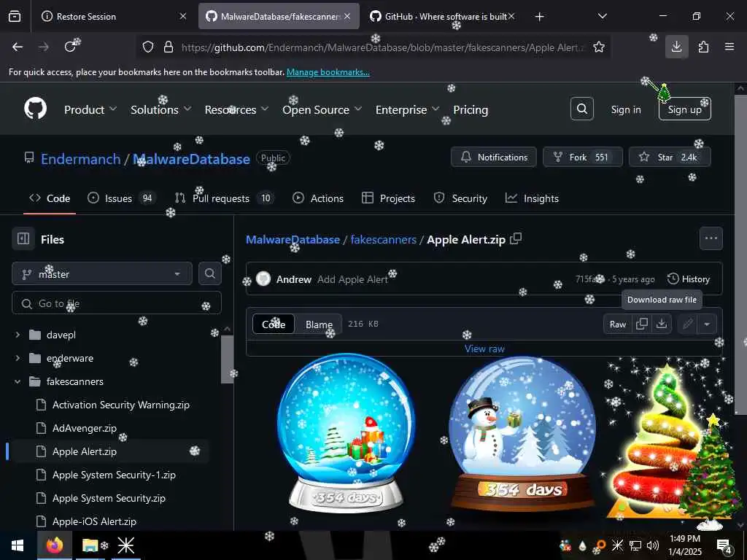Switch to Blame view toggle
Image resolution: width=747 pixels, height=560 pixels.
tap(319, 324)
